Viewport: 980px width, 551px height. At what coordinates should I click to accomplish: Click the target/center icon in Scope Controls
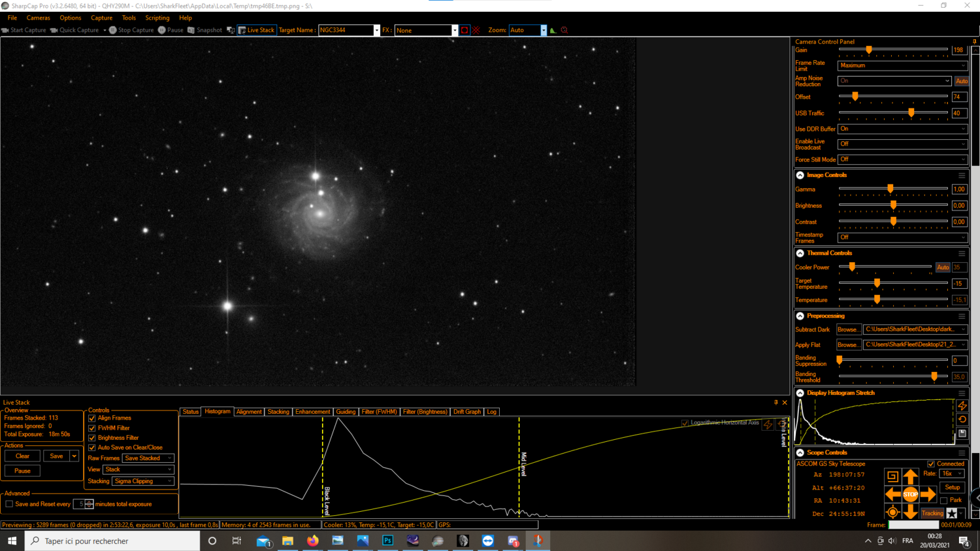tap(892, 512)
